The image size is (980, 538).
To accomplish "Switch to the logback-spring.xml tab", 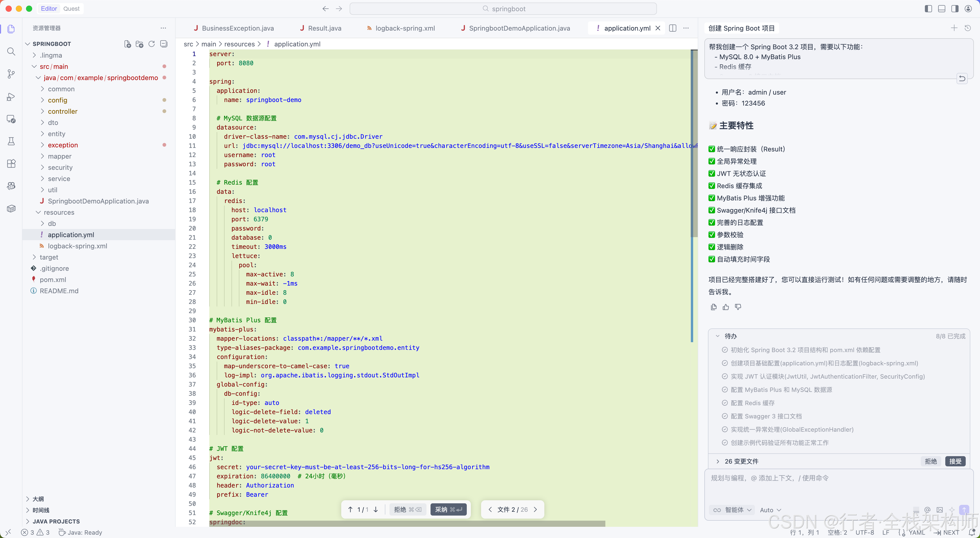I will click(405, 28).
